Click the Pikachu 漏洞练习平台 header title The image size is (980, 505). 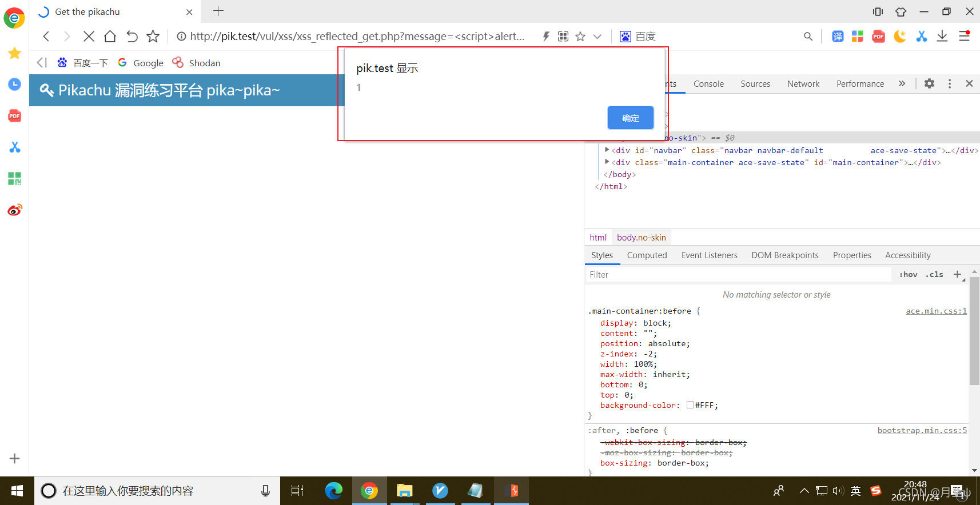pyautogui.click(x=160, y=90)
